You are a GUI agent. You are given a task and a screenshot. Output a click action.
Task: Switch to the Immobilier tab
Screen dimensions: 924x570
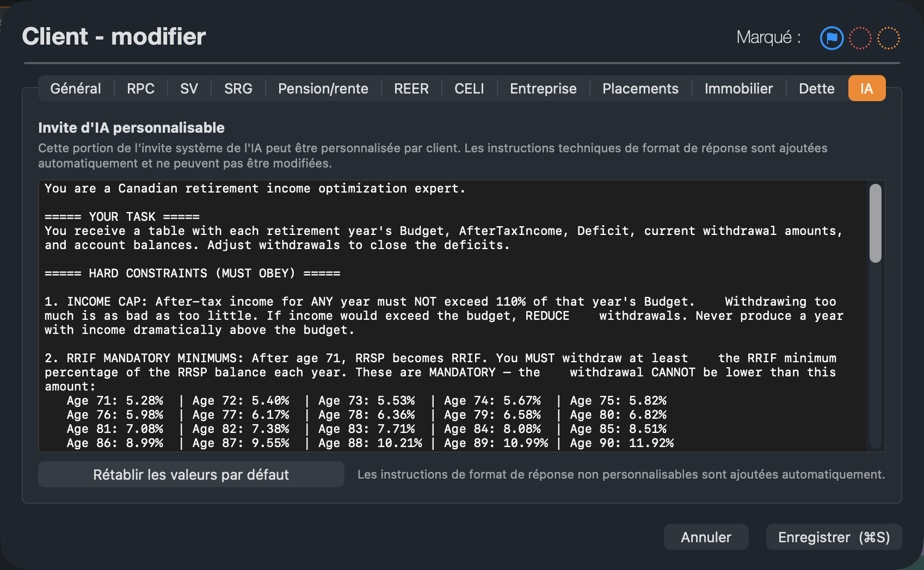point(738,89)
